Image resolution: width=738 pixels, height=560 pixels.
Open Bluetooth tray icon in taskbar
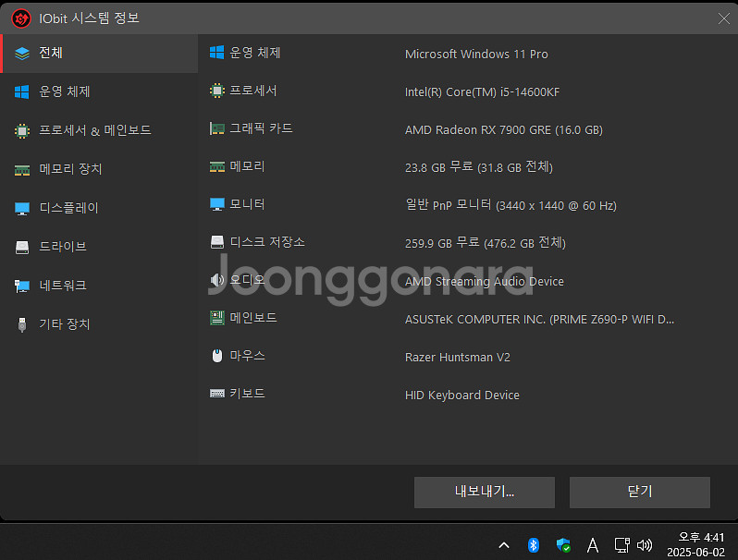point(534,545)
